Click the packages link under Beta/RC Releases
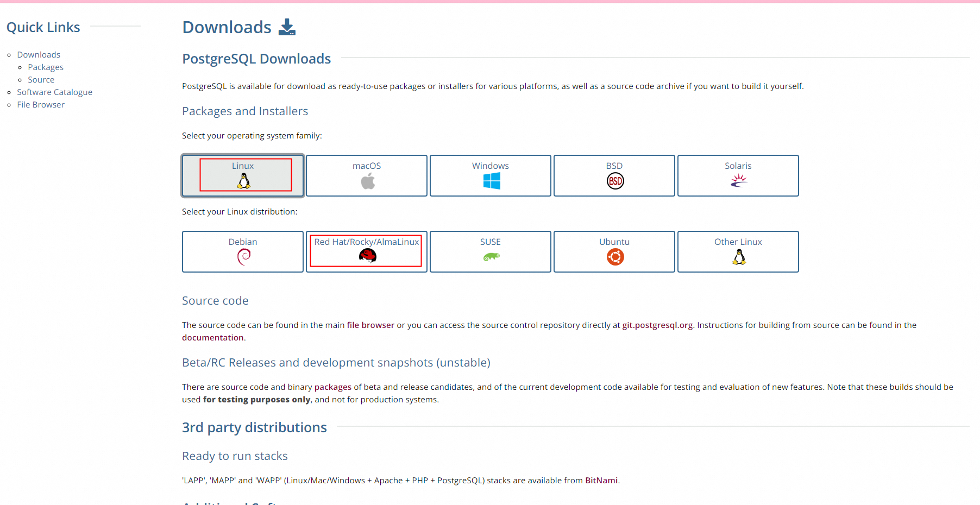The height and width of the screenshot is (505, 980). [332, 387]
